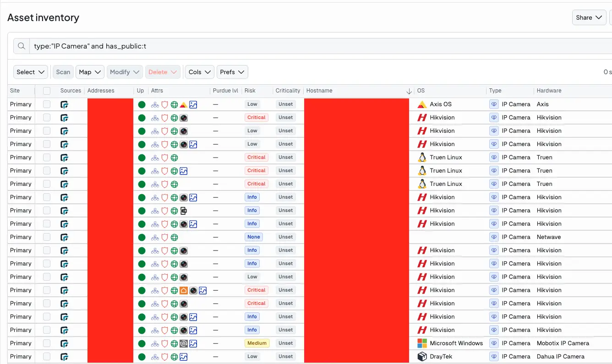Open the screenshot icon in Dahua row
The image size is (612, 364).
183,357
